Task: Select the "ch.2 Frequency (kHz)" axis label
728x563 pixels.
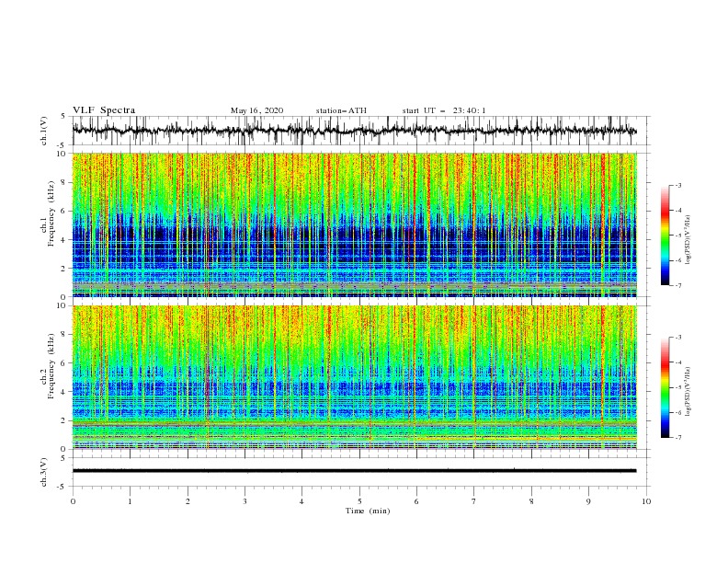Action: point(47,366)
